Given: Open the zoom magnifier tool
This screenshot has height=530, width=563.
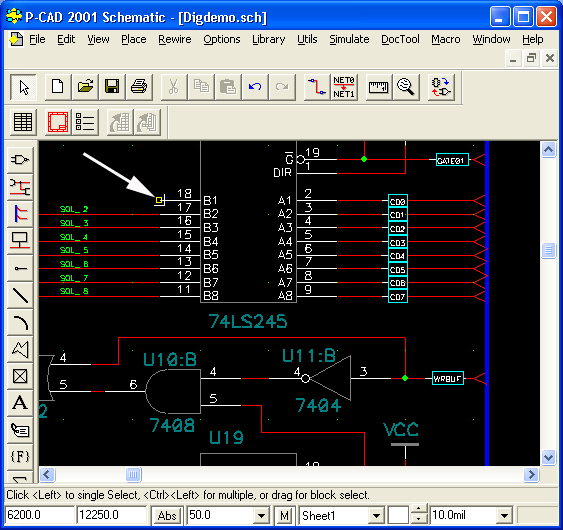Looking at the screenshot, I should coord(406,87).
